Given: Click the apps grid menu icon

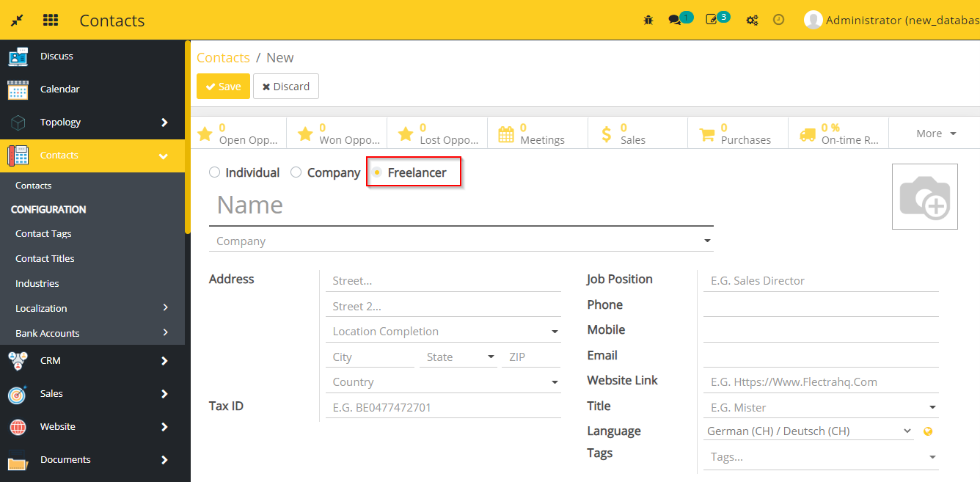Looking at the screenshot, I should [x=51, y=21].
